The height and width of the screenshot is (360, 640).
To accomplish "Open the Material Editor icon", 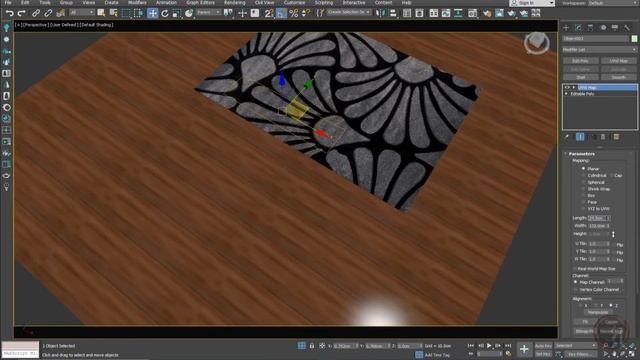I will pos(472,13).
